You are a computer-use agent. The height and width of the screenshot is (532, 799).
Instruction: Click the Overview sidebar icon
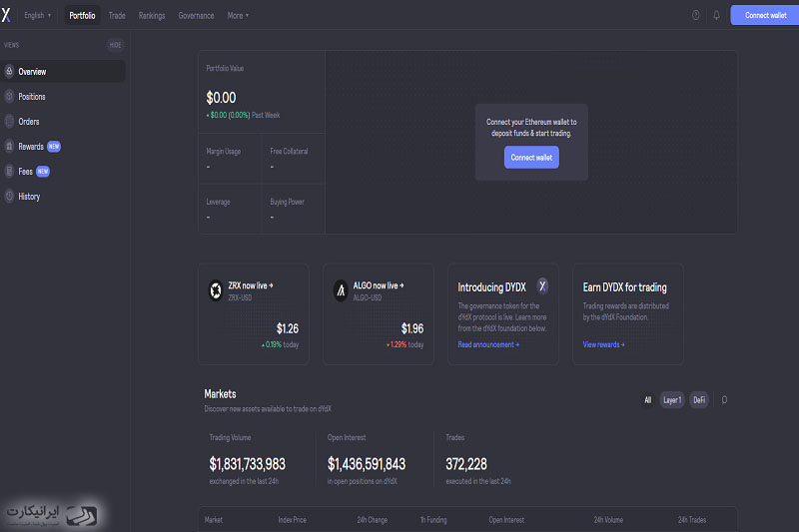pos(9,72)
